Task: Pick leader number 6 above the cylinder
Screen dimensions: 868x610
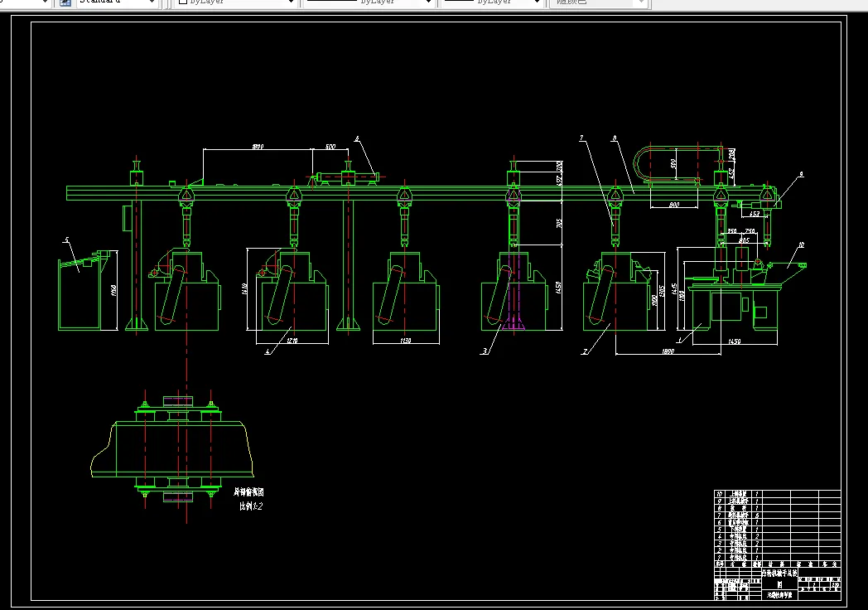Action: 357,138
